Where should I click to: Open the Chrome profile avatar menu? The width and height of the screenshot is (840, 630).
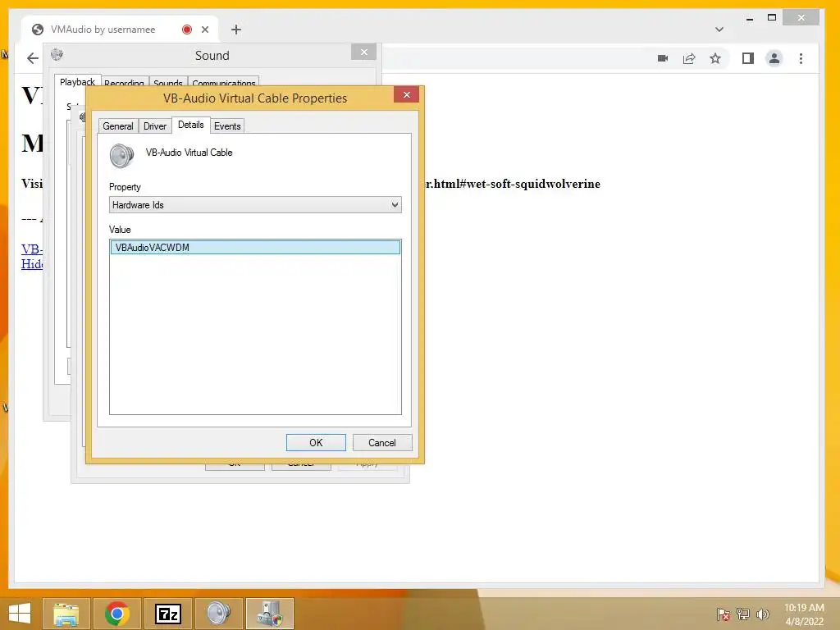[774, 58]
